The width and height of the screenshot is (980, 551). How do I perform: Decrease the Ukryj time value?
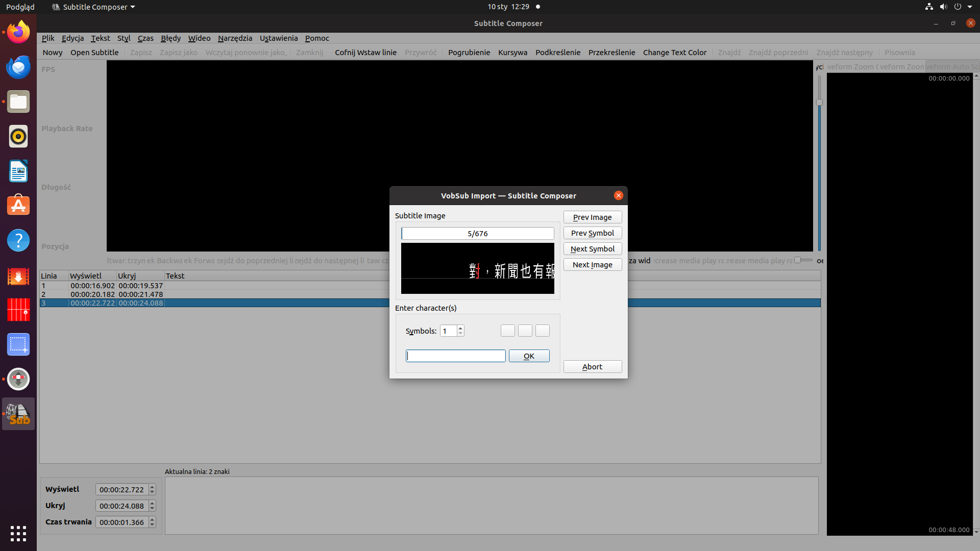[152, 509]
